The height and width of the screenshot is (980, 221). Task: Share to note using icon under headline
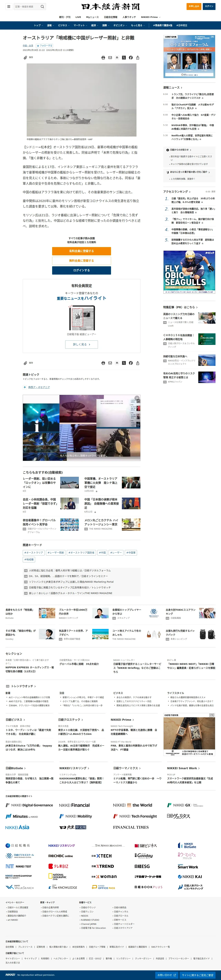[117, 58]
